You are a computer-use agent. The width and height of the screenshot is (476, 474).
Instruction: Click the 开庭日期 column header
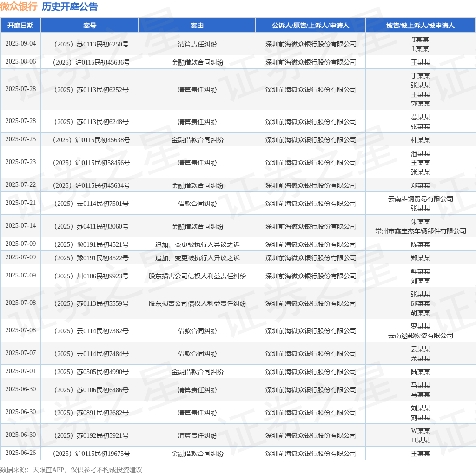[x=20, y=26]
